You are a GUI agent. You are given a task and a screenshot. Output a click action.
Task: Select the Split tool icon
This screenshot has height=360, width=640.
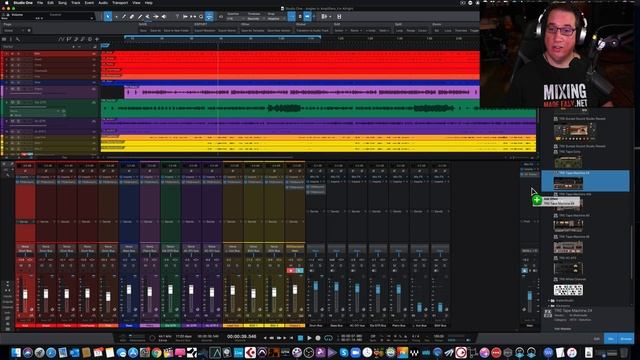124,17
